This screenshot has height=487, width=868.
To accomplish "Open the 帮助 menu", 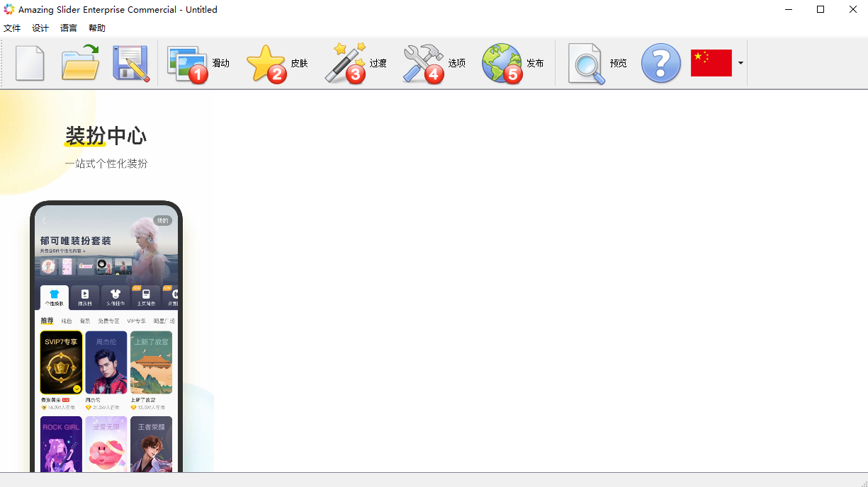I will tap(97, 28).
